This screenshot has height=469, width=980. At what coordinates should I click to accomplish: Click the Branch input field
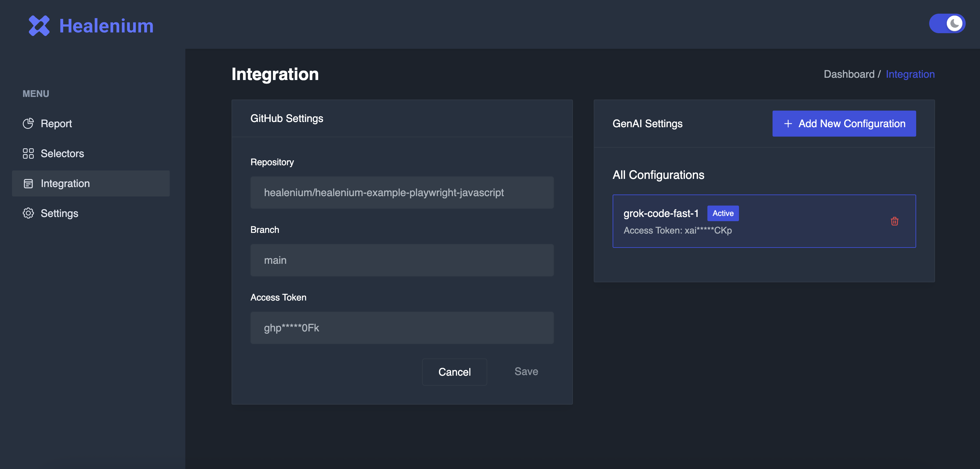tap(402, 260)
